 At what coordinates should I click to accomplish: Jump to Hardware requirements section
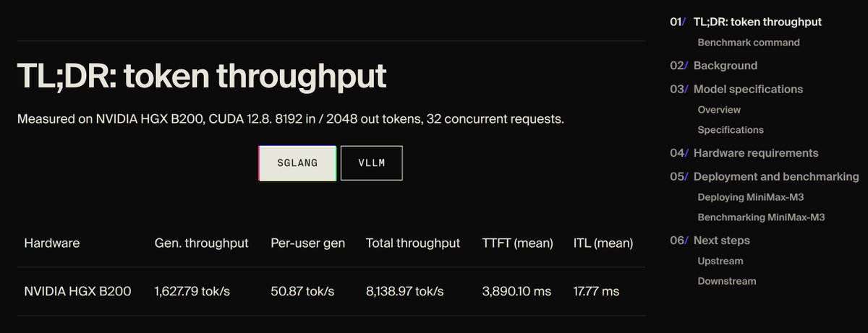tap(756, 153)
